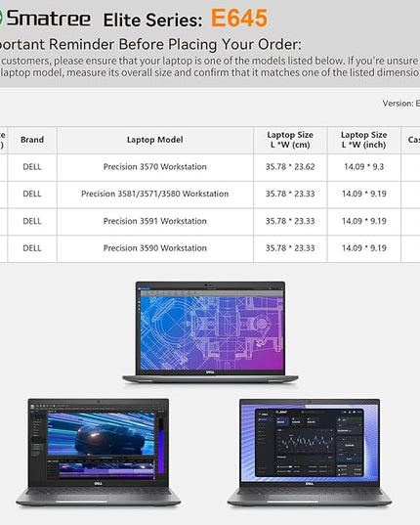420x525 pixels.
Task: Select the Precision 3590 Workstation cell
Action: [155, 248]
